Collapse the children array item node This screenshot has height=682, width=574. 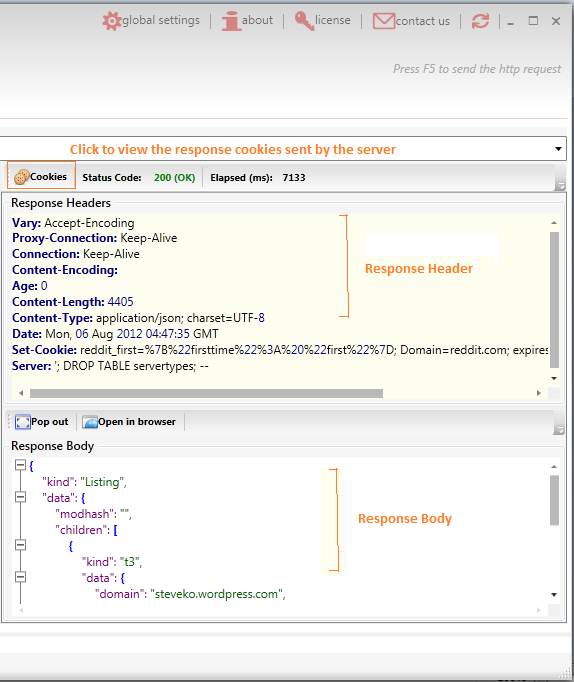[x=20, y=545]
